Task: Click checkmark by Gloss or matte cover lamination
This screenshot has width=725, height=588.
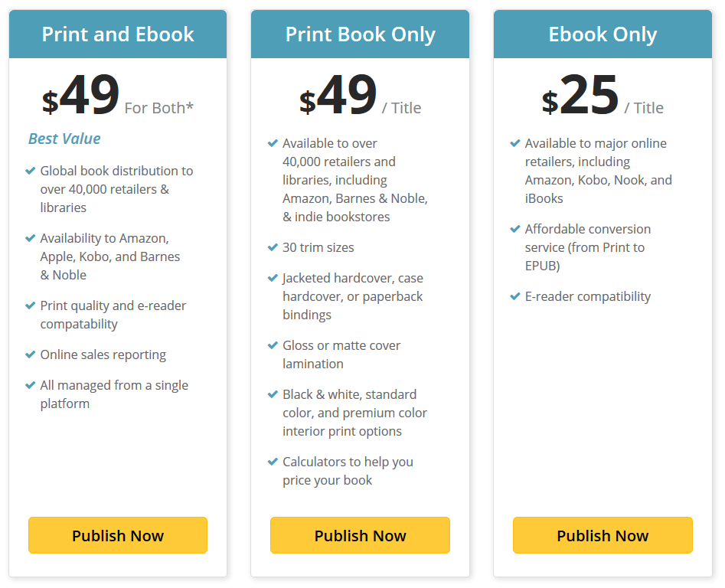Action: pos(273,345)
